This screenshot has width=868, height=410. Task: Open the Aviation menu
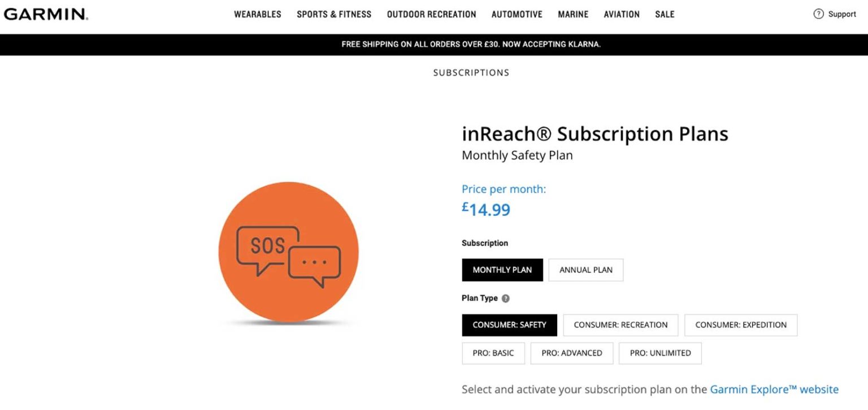click(x=622, y=15)
